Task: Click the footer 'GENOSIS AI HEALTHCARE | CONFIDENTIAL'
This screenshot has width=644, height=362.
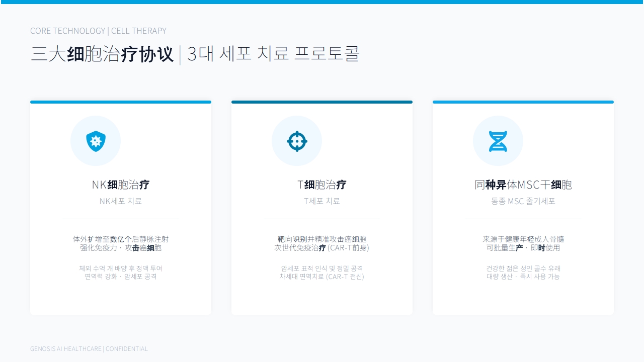Action: point(89,349)
